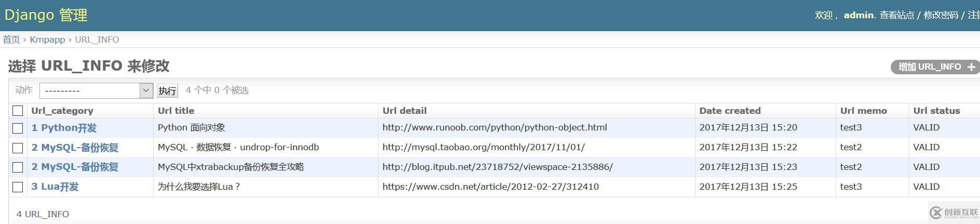Go to 首页 in the breadcrumb
The height and width of the screenshot is (224, 980).
pos(11,39)
